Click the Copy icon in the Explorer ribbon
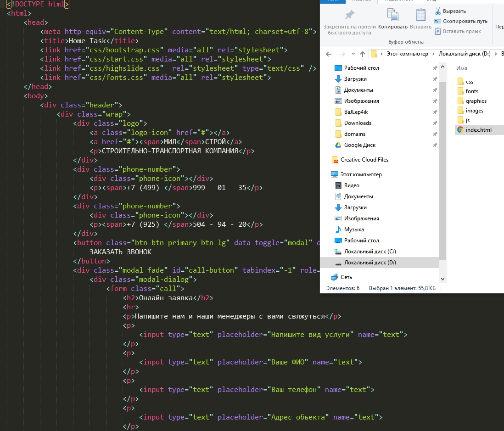The height and width of the screenshot is (431, 504). click(393, 15)
